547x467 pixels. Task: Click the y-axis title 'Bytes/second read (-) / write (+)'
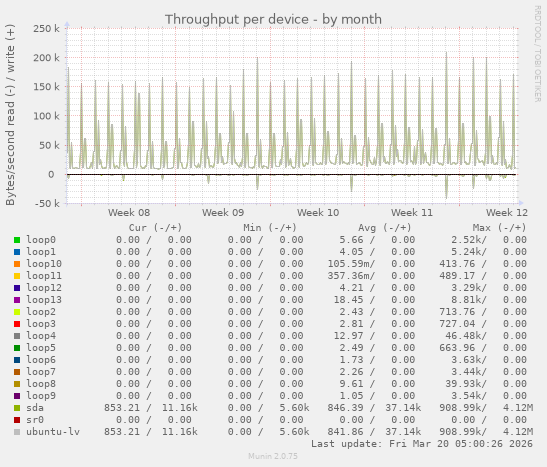coord(10,115)
